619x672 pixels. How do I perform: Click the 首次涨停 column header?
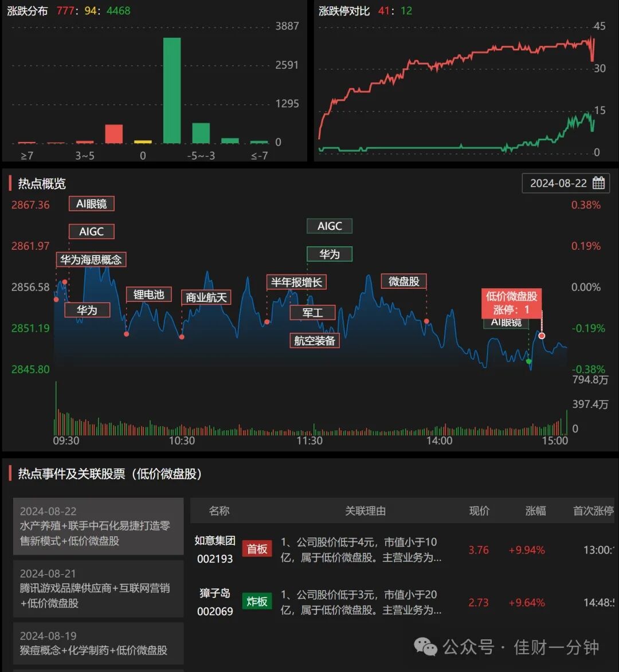tap(594, 510)
